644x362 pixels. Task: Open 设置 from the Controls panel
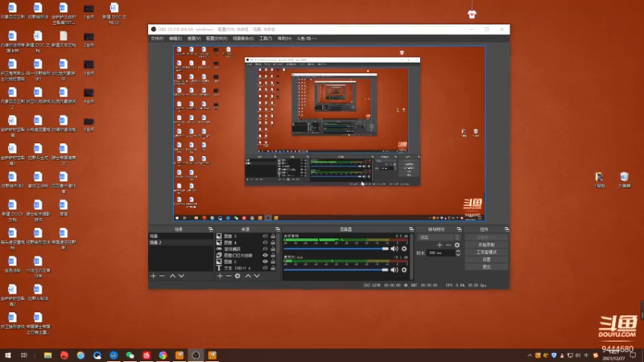487,259
